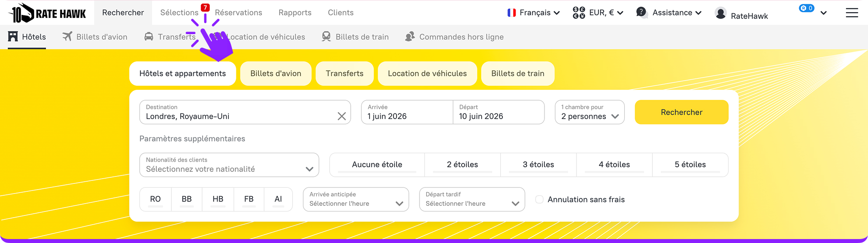This screenshot has height=243, width=868.
Task: Toggle the BB meal plan option
Action: 187,199
